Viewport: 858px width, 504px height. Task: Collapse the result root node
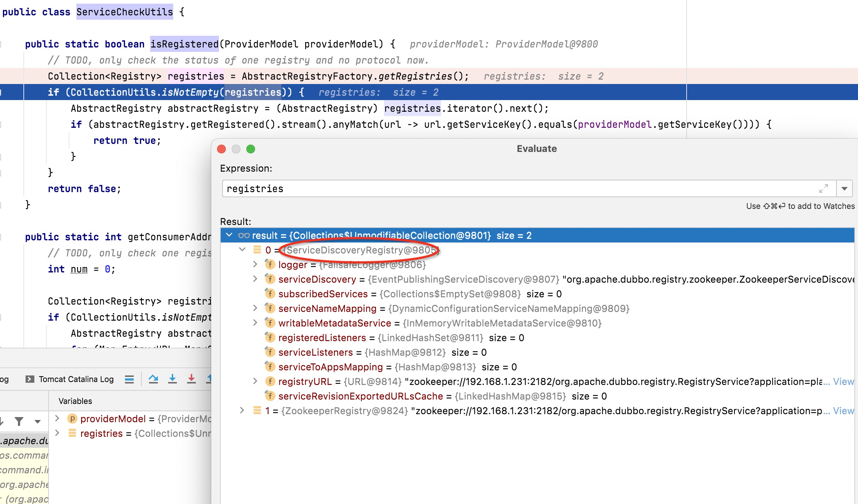click(229, 235)
